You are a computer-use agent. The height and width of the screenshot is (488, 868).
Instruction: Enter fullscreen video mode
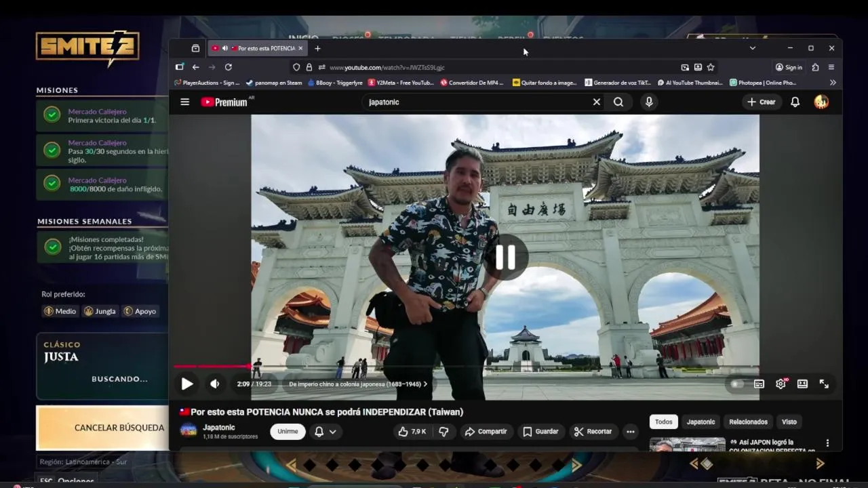[x=824, y=384]
